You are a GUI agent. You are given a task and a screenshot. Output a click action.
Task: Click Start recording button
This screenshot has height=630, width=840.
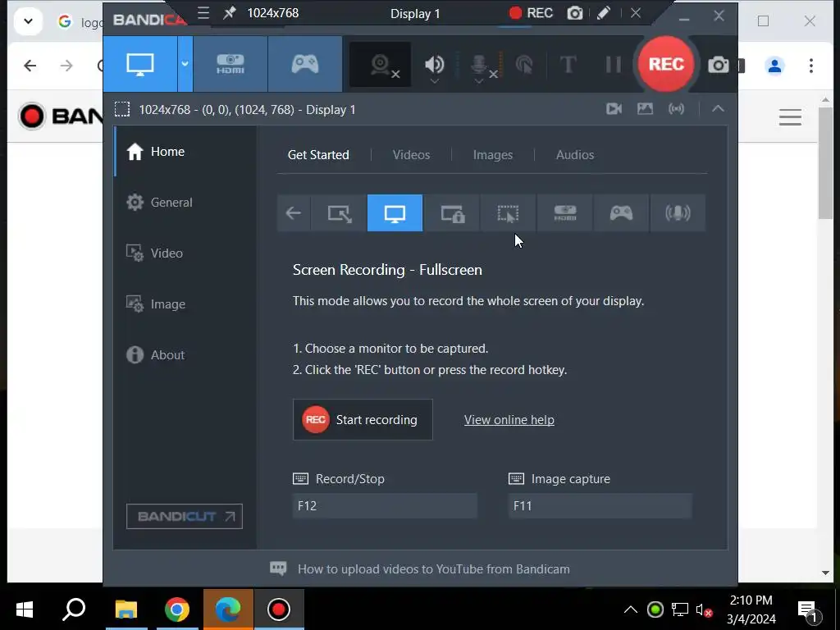tap(363, 419)
